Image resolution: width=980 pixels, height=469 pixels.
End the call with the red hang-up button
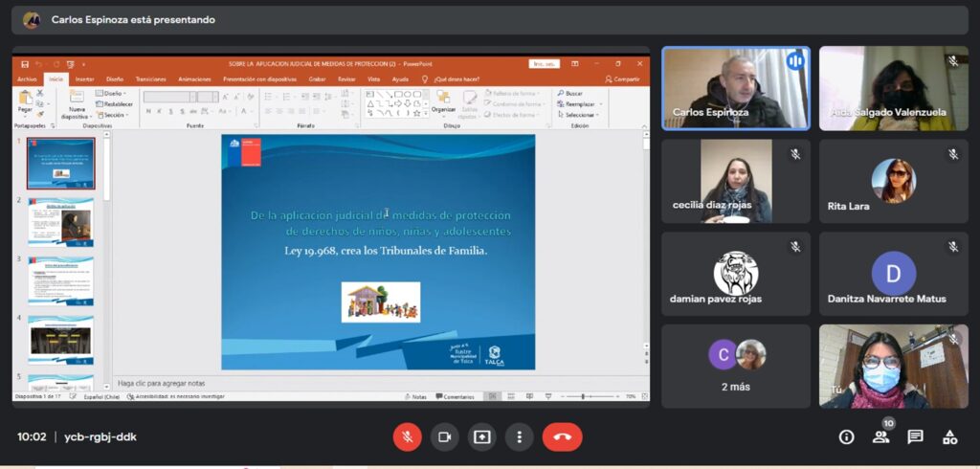tap(562, 436)
